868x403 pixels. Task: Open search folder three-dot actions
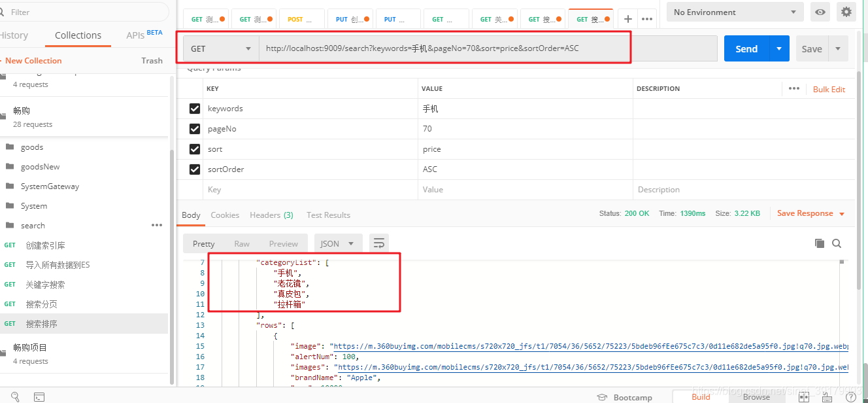(157, 225)
